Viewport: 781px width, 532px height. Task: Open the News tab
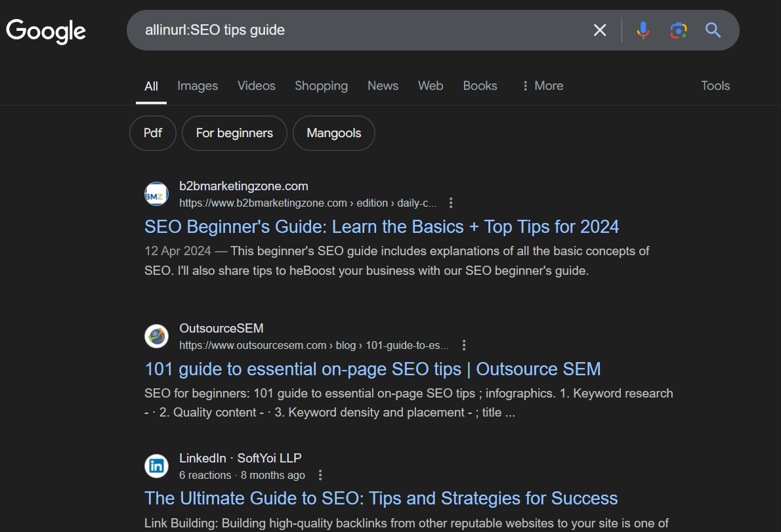(383, 85)
